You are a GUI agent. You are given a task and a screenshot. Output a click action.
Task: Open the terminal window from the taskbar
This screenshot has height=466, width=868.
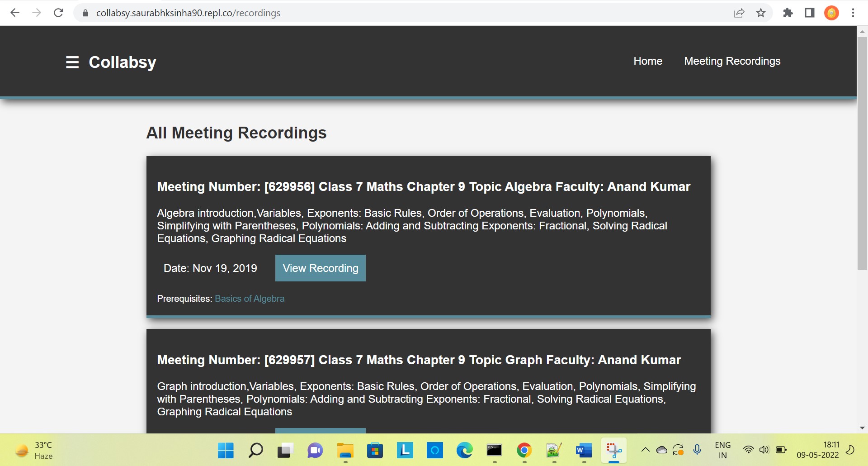[x=494, y=451]
